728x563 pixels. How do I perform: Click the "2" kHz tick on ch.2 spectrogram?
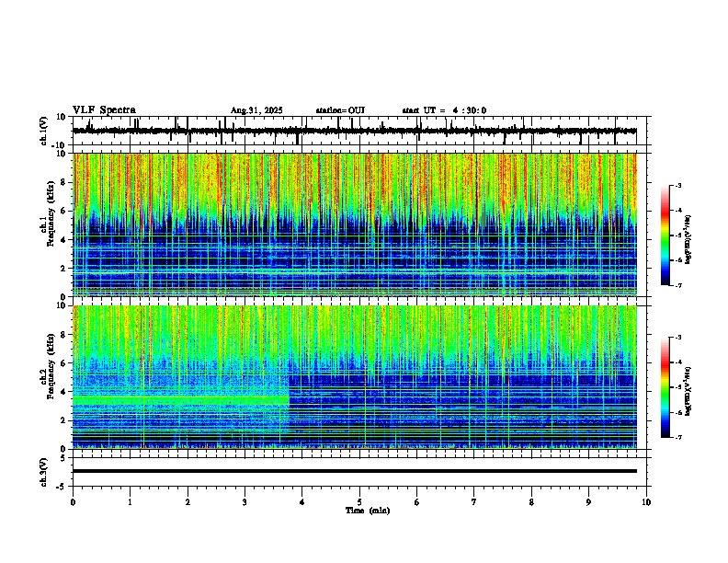64,420
